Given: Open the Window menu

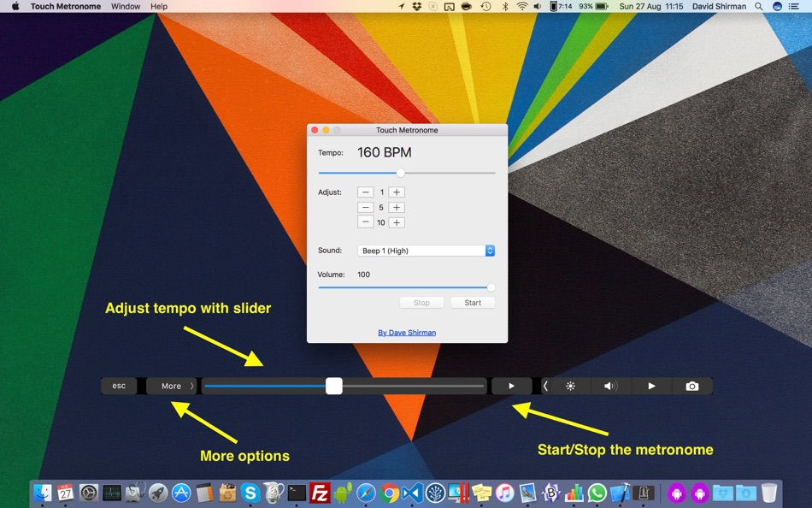Looking at the screenshot, I should [126, 6].
